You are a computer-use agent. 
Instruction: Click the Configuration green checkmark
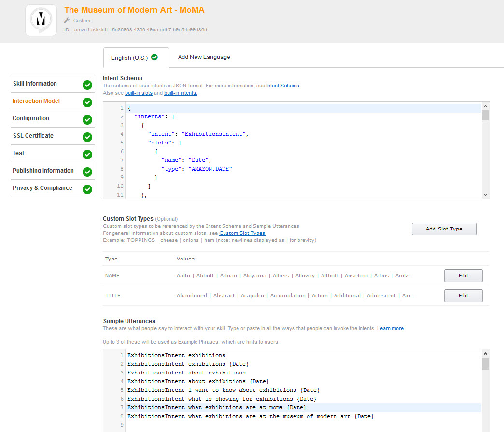click(87, 120)
